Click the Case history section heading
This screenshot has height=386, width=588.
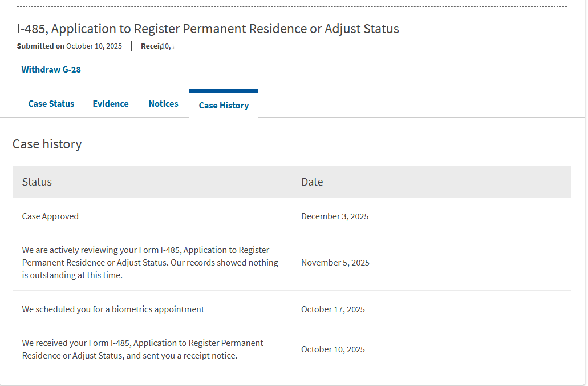[47, 144]
